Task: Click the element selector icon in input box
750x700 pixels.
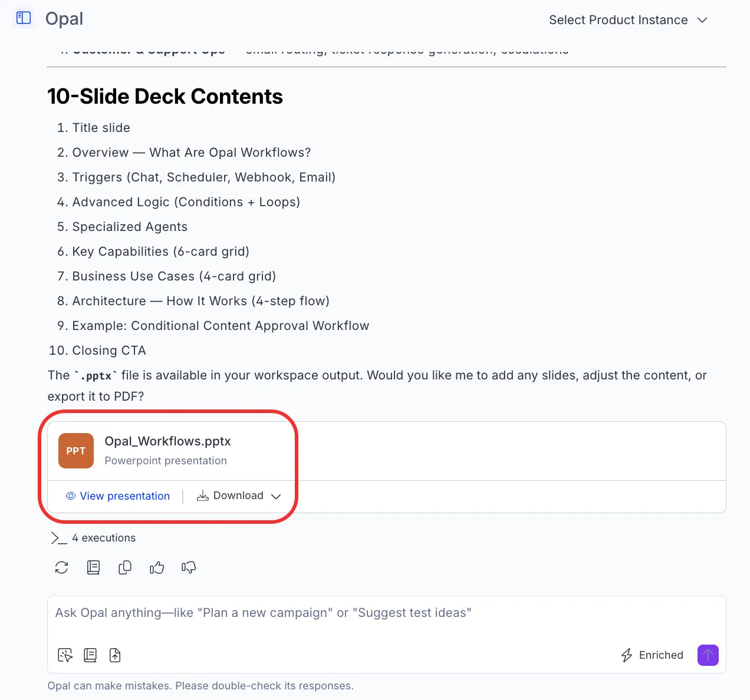Action: pos(65,655)
